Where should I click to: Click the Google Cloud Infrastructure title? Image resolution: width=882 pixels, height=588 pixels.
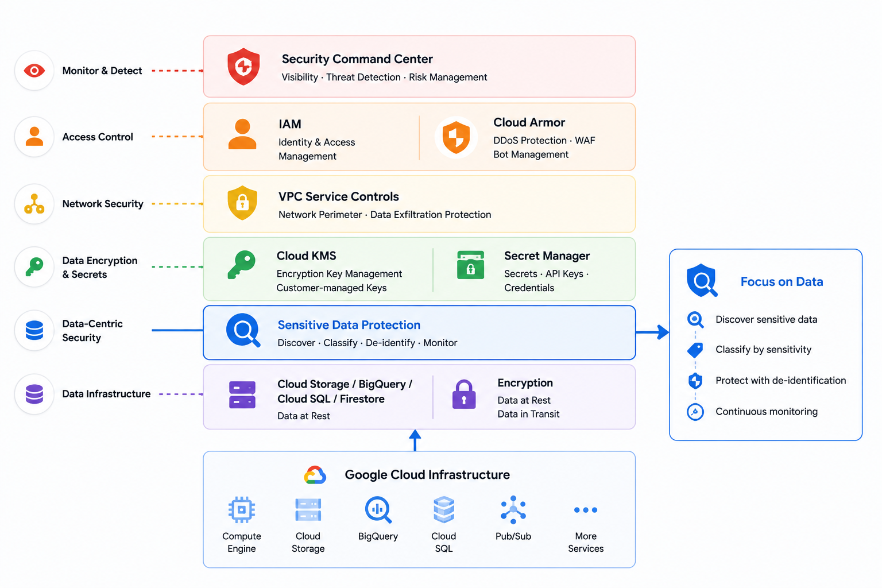tap(427, 475)
